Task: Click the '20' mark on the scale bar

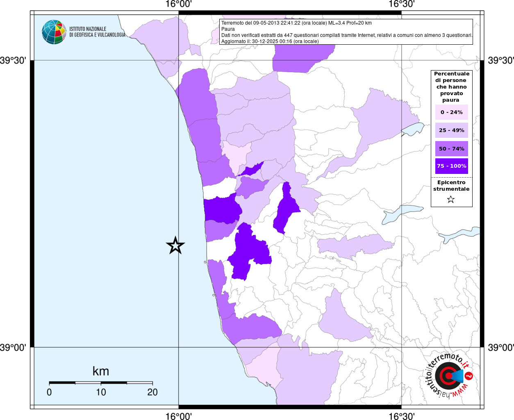Action: (x=152, y=392)
